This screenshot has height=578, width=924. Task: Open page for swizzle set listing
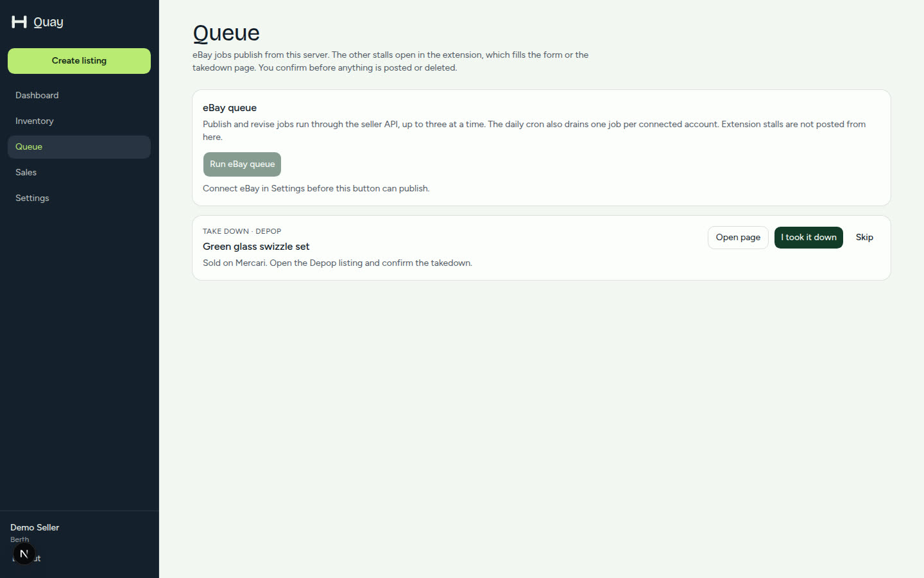738,238
